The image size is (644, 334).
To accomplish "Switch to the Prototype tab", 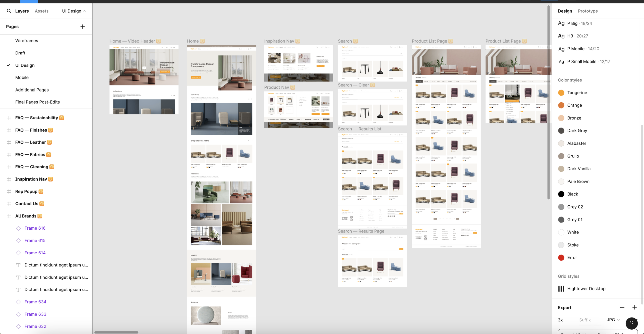I will pyautogui.click(x=588, y=11).
